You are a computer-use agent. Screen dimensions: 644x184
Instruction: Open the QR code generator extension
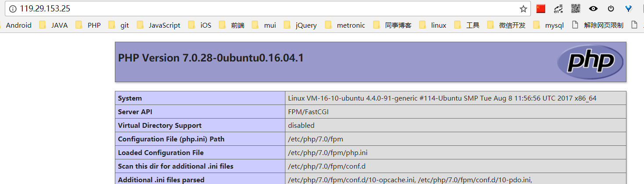pos(576,8)
